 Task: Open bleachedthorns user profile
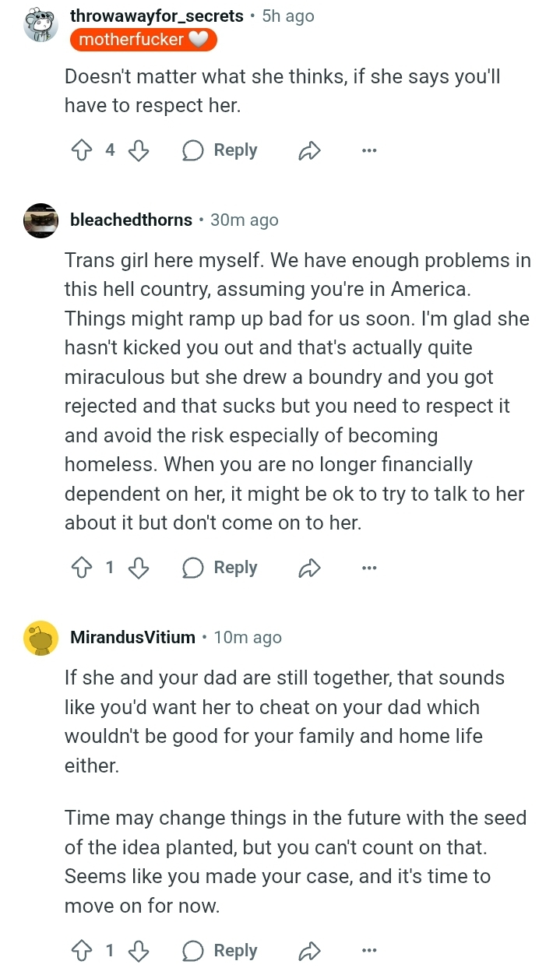pos(131,220)
